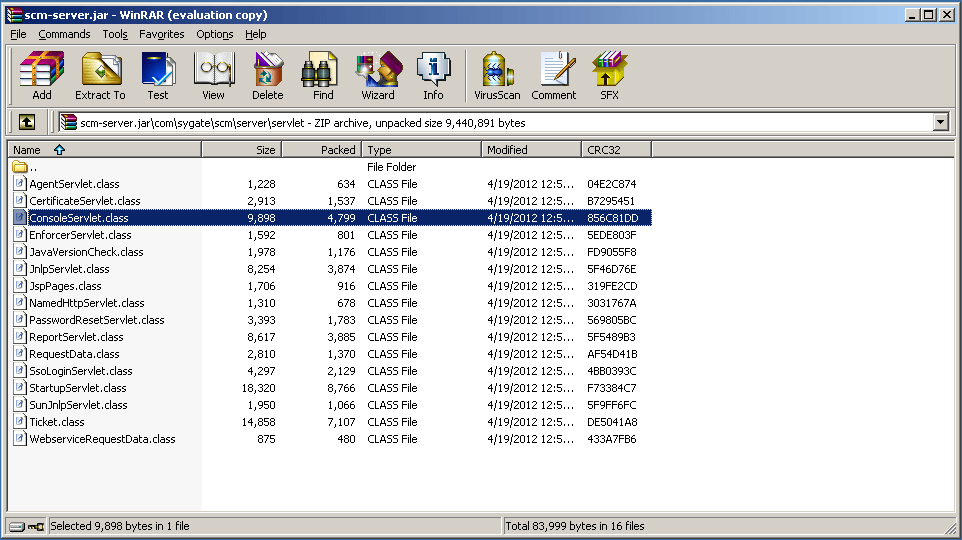Click the disk drive icon in status bar
The width and height of the screenshot is (962, 540).
tap(17, 526)
